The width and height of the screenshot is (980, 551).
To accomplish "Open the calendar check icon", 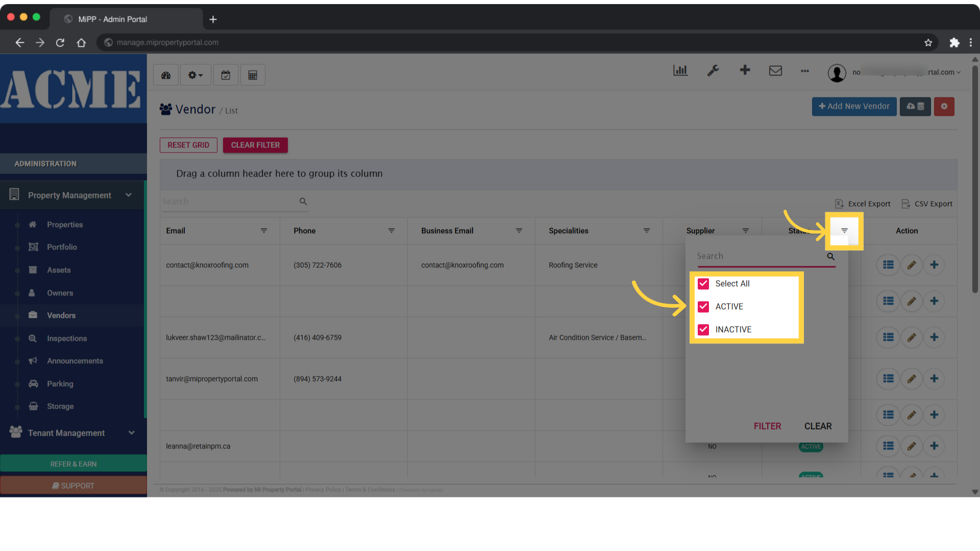I will tap(226, 75).
